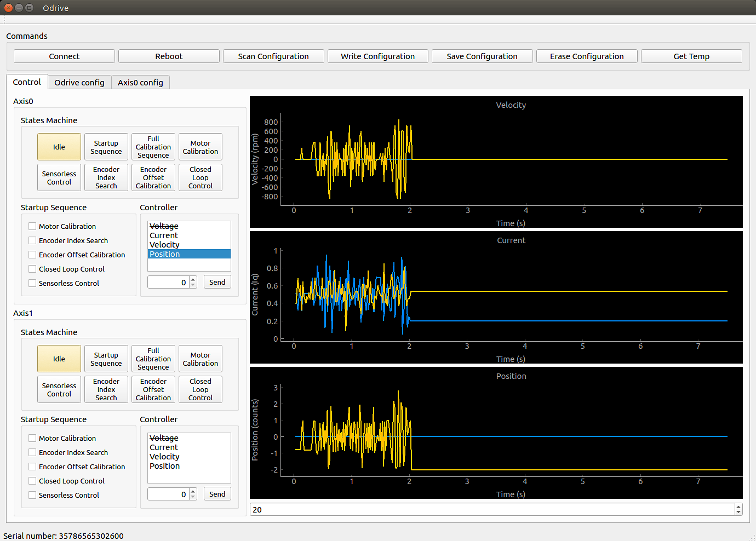
Task: Check Axis0 Closed Loop Control startup option
Action: [33, 269]
